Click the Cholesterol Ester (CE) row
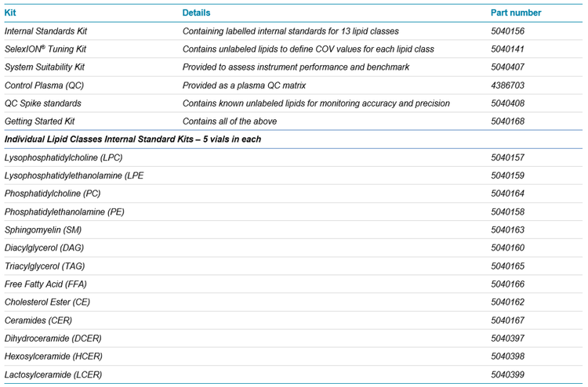Screen dimensions: 588x387 [x=49, y=302]
